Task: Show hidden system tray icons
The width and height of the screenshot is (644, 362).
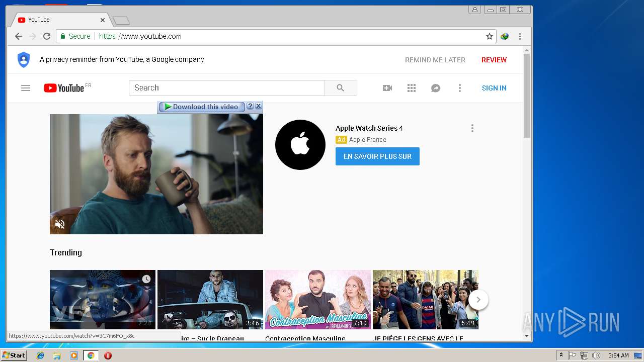Action: coord(561,355)
